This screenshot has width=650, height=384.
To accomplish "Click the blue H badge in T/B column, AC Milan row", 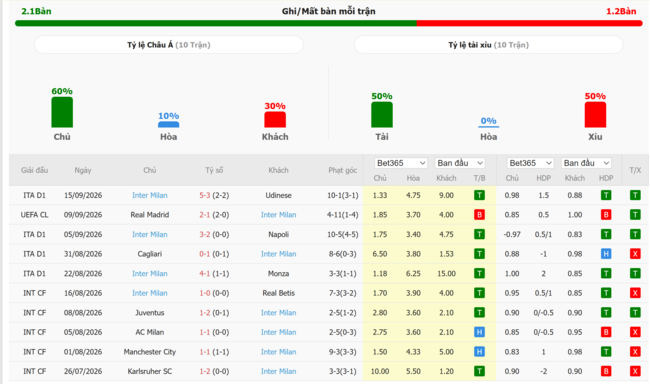I will pyautogui.click(x=479, y=332).
